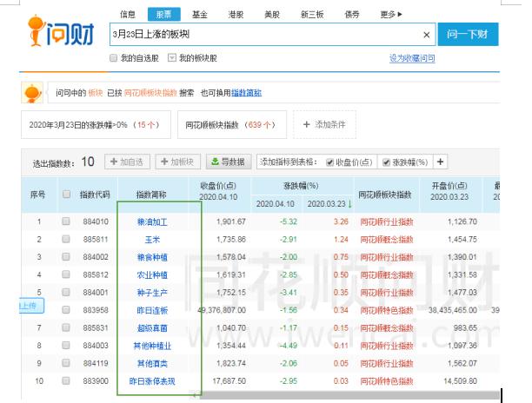The height and width of the screenshot is (403, 532).
Task: Open the 玉米 index link
Action: (x=152, y=240)
